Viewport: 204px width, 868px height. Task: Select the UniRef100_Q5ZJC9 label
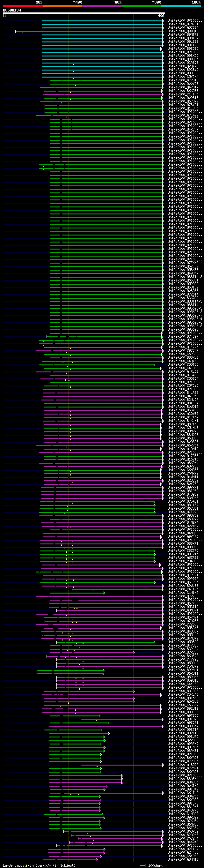pos(183,266)
